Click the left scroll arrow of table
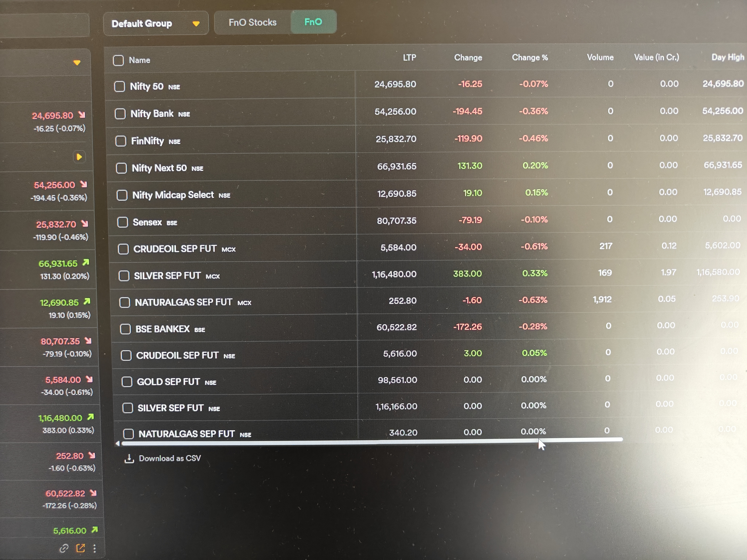The width and height of the screenshot is (747, 560). tap(117, 444)
